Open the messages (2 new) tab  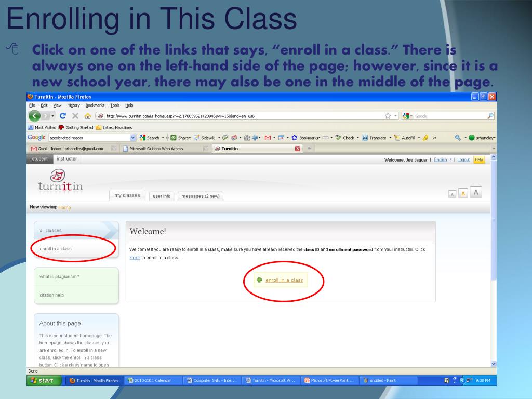coord(200,196)
